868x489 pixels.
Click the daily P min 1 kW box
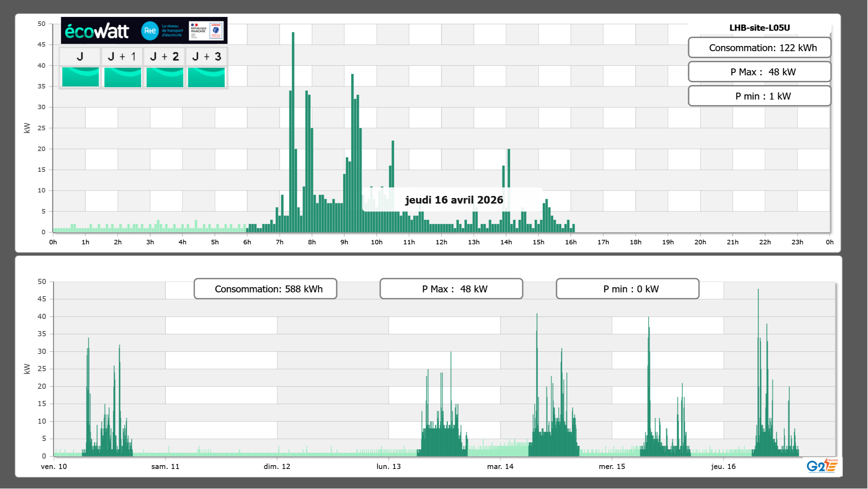point(759,96)
